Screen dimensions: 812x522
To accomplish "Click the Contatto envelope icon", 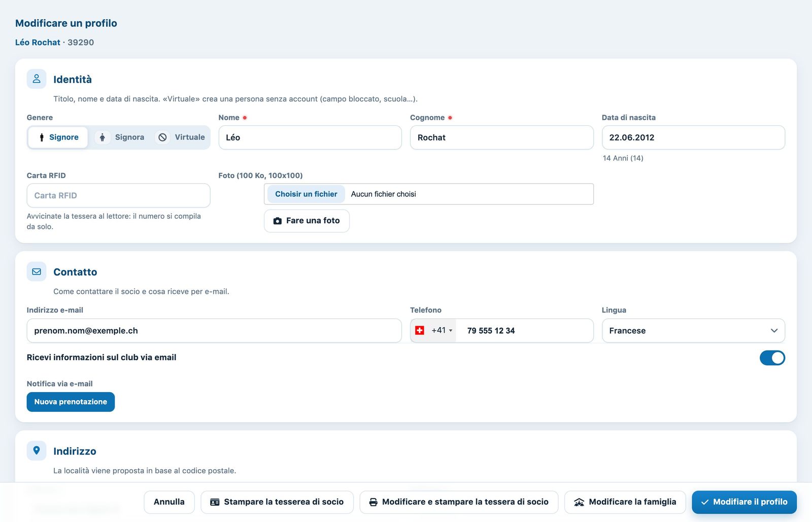I will [37, 272].
